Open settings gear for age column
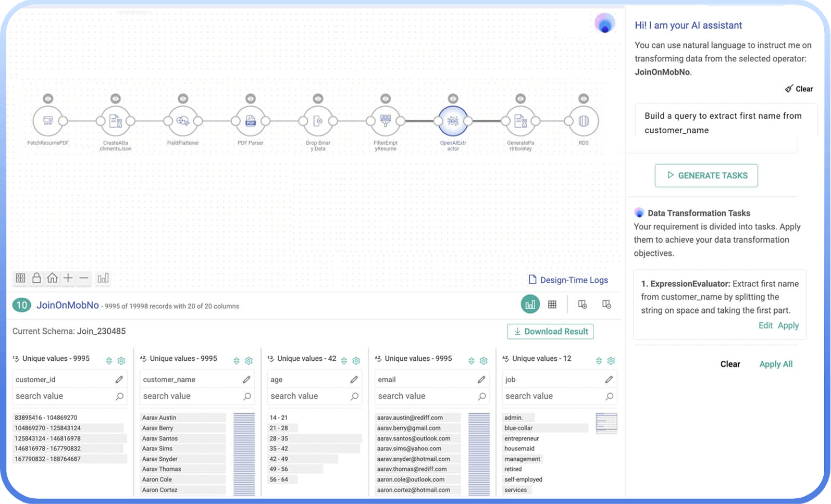 356,360
